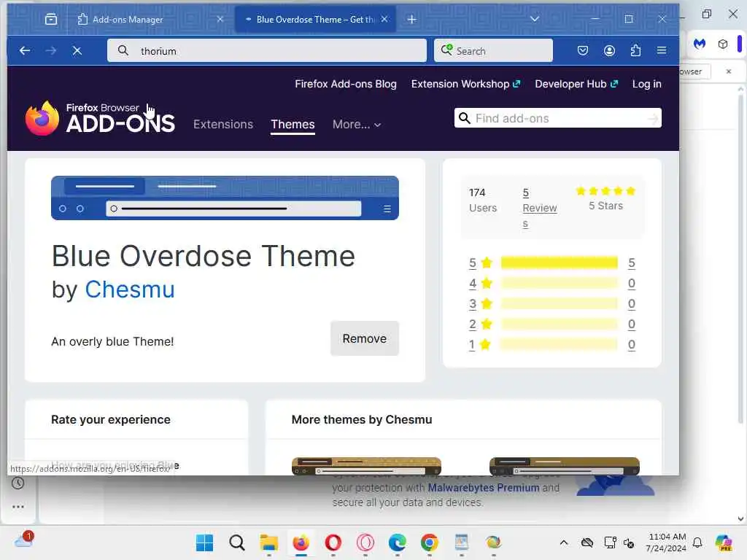
Task: Go back using the Firefox back arrow
Action: pos(25,50)
